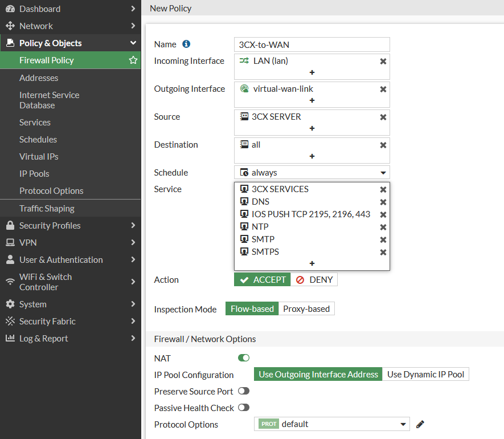Add another service with the plus icon

point(312,263)
